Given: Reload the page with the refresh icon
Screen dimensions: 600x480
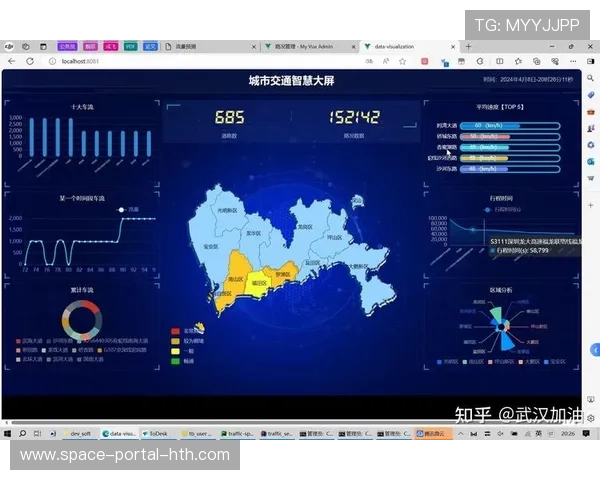Looking at the screenshot, I should pyautogui.click(x=30, y=61).
